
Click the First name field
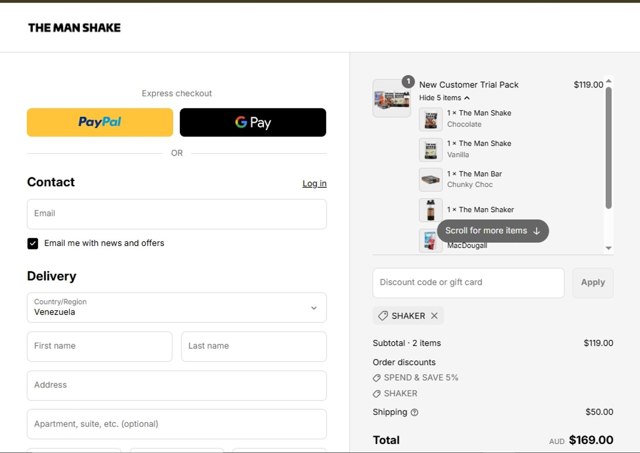pyautogui.click(x=100, y=346)
